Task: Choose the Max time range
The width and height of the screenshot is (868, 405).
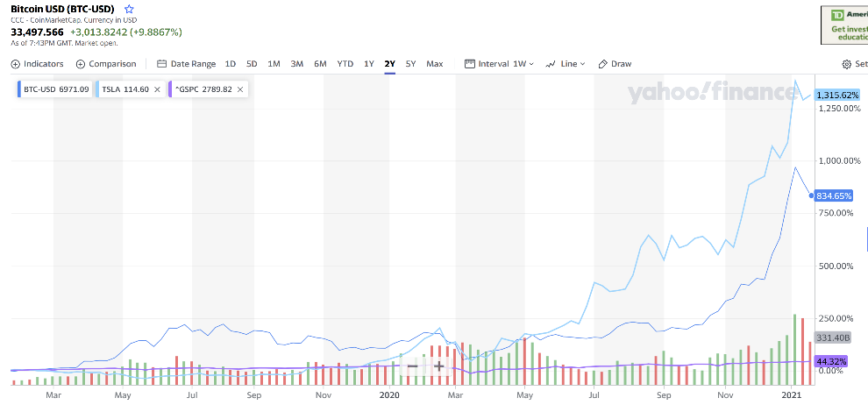Action: [434, 64]
